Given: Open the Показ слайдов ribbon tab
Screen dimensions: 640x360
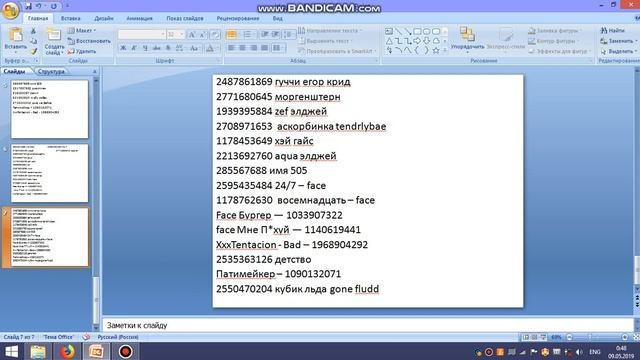Looking at the screenshot, I should [x=184, y=18].
